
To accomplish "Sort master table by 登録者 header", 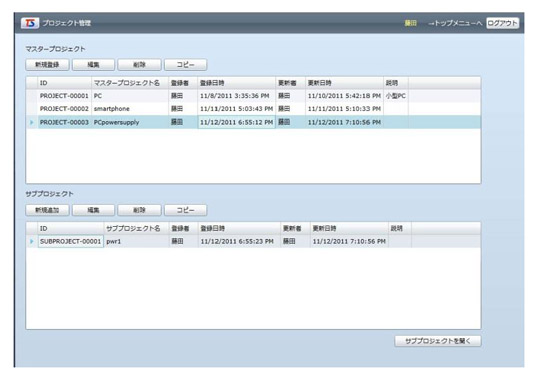I will tap(183, 83).
